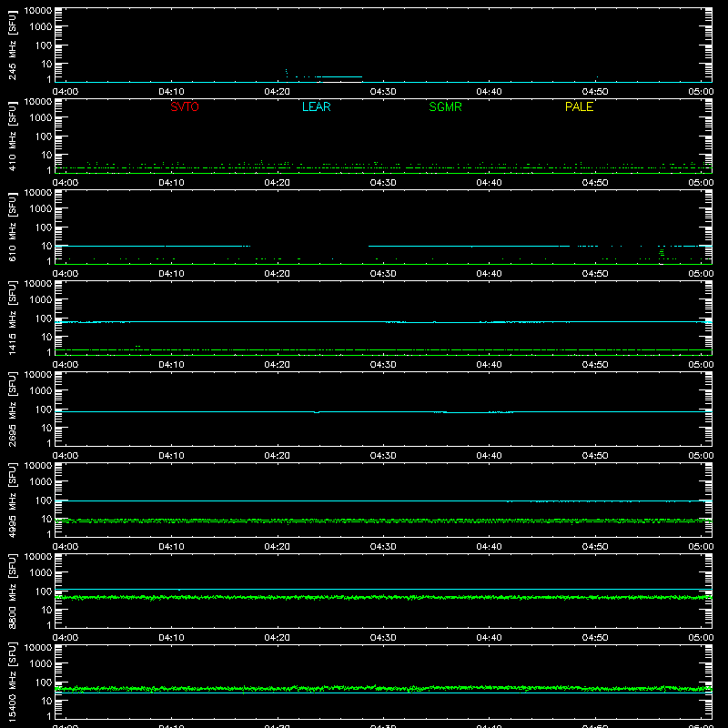Select the 8800 MHz [SFU] axis title
728x728 pixels.
(12, 591)
